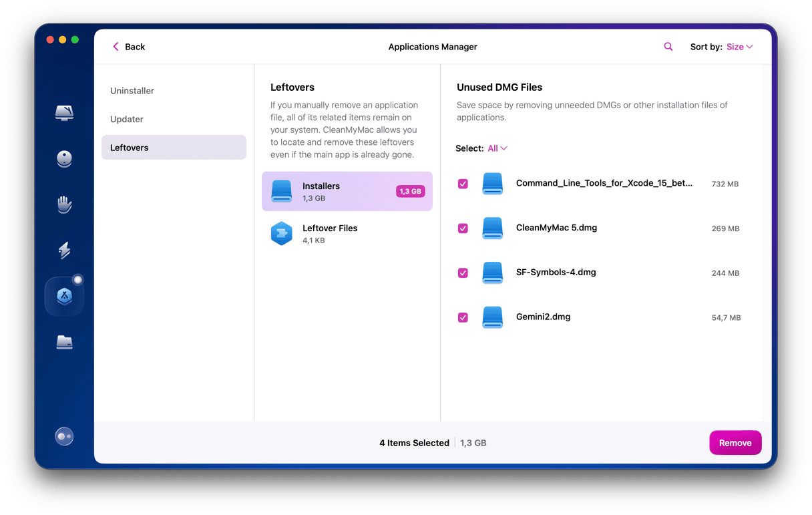Uncheck Command_Line_Tools_for_Xcode checkbox

pos(463,184)
